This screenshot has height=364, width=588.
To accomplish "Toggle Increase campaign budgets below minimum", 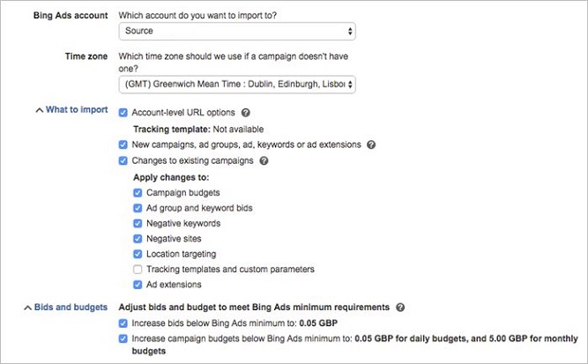I will (123, 339).
